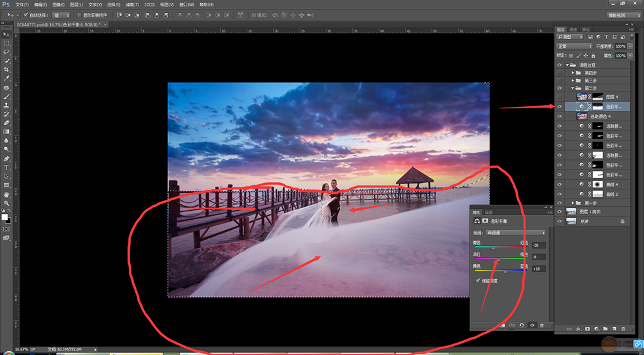Viewport: 644px width, 355px height.
Task: Click the link layers icon in Layers panel
Action: [569, 329]
